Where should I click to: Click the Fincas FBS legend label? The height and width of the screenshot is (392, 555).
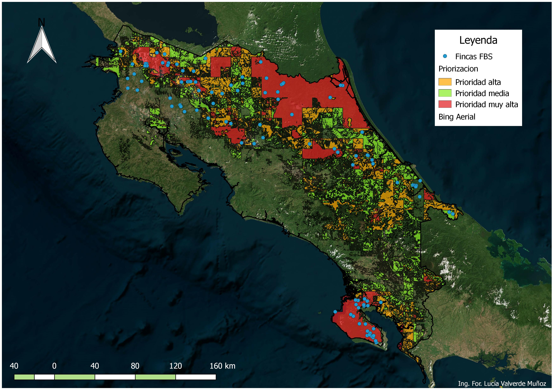pos(474,56)
